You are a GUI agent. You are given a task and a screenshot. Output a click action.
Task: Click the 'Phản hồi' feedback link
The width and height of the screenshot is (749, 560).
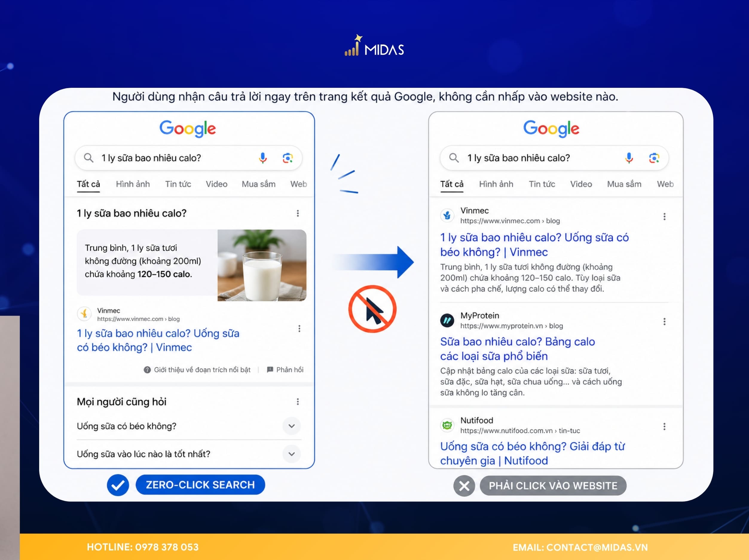[290, 370]
